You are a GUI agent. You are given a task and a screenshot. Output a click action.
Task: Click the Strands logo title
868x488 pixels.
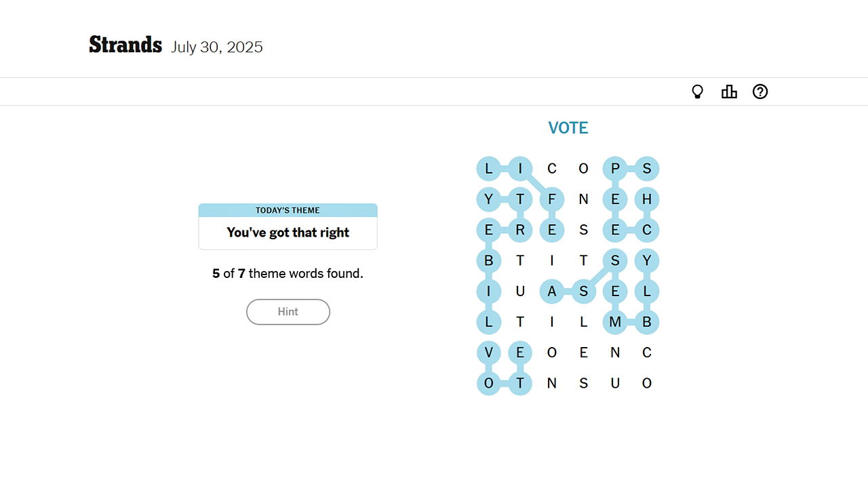[125, 45]
